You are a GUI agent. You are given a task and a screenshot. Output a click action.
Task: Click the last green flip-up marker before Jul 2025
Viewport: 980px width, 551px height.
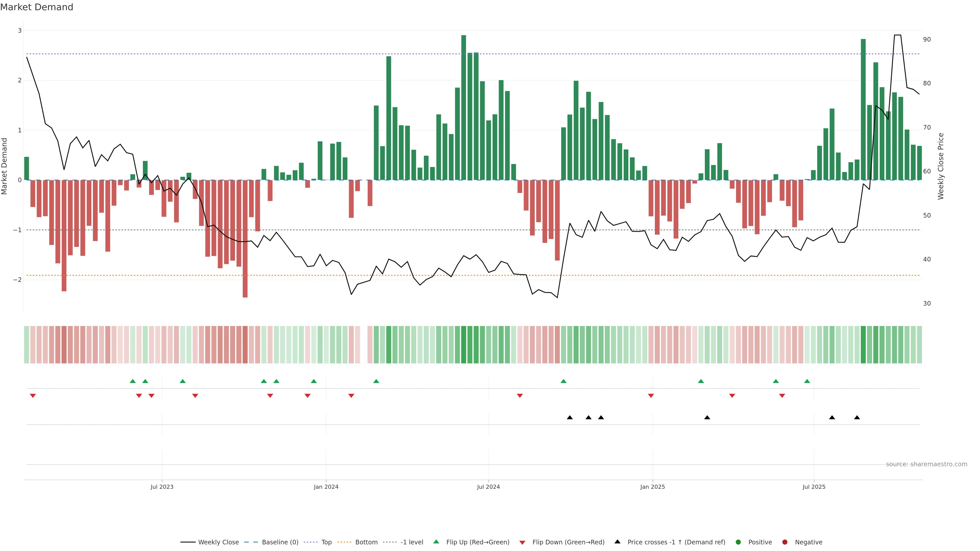(807, 381)
